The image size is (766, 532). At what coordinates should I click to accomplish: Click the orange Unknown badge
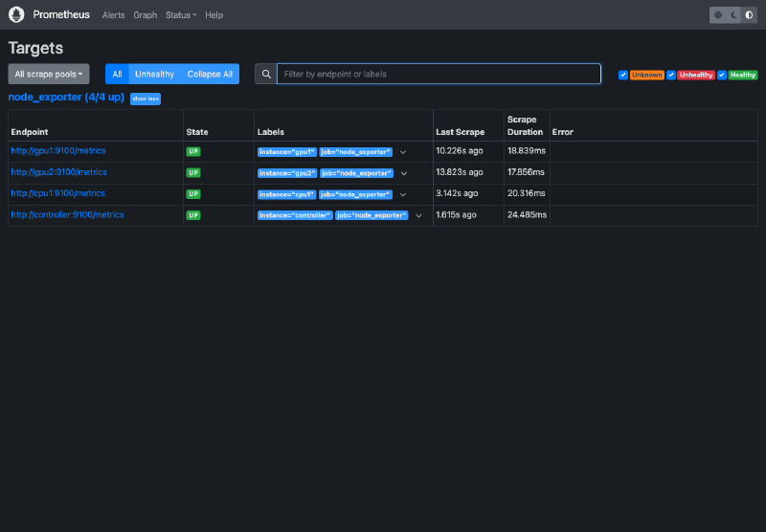[647, 75]
